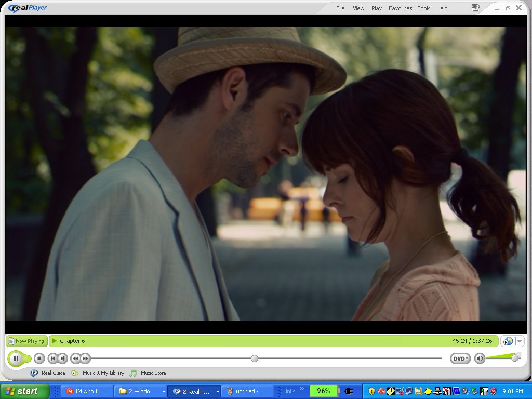Expand the Links toolbar chevron

302,389
